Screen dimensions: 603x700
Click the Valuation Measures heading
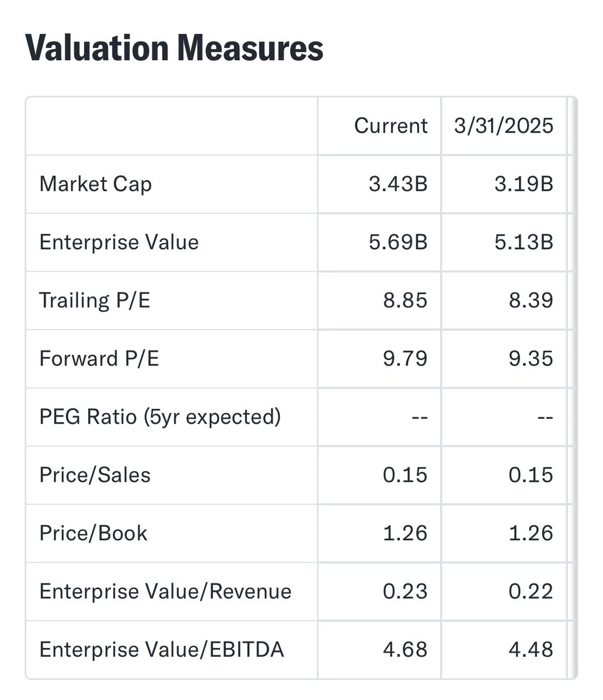click(174, 48)
